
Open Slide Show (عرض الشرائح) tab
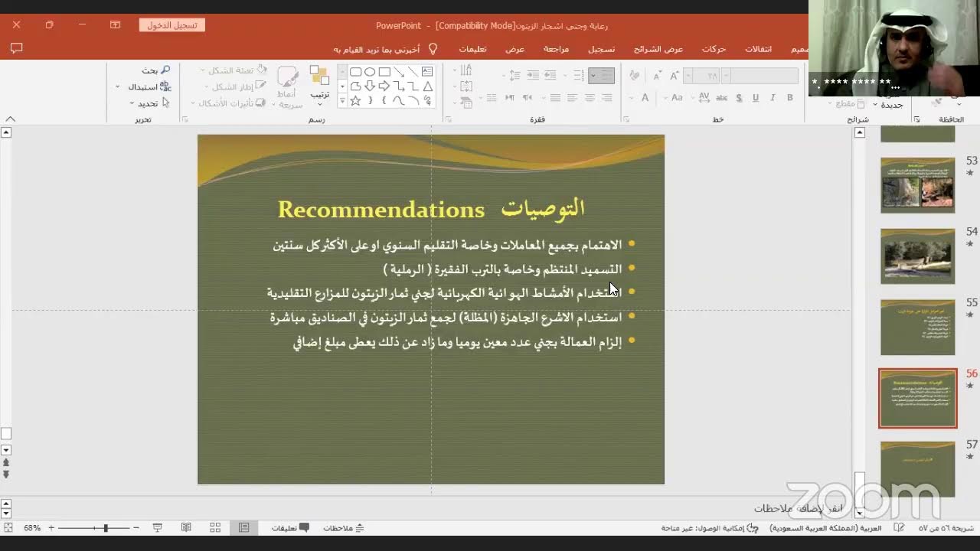(x=658, y=49)
